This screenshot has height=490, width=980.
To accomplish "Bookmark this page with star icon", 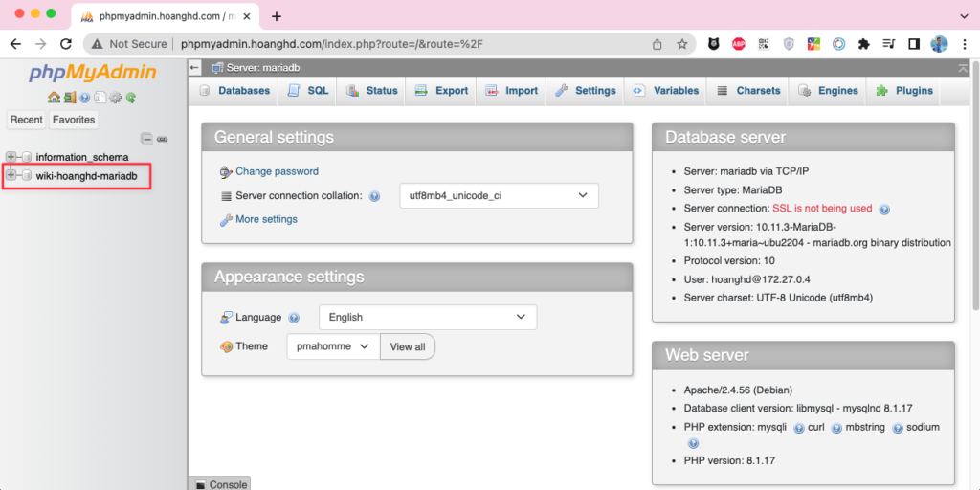I will 681,44.
